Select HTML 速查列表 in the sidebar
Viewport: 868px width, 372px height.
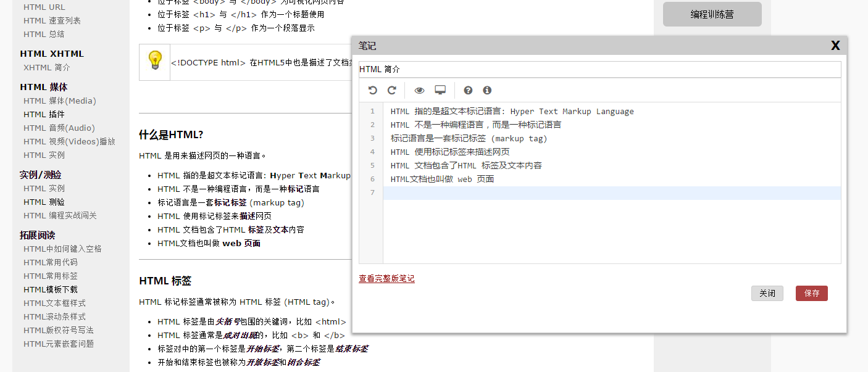52,20
